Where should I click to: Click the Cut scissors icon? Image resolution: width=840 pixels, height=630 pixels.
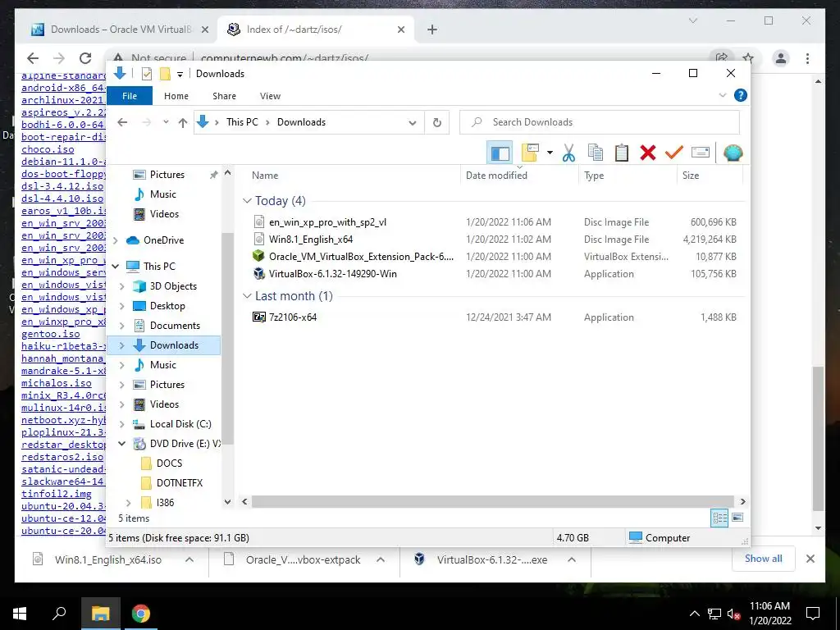568,153
